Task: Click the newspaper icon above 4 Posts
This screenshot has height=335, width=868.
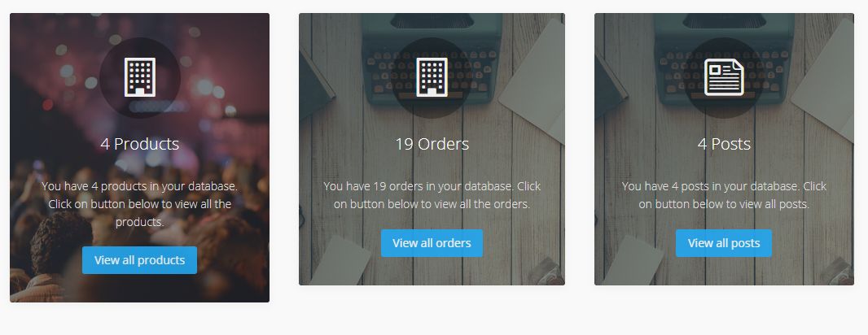Action: tap(724, 77)
